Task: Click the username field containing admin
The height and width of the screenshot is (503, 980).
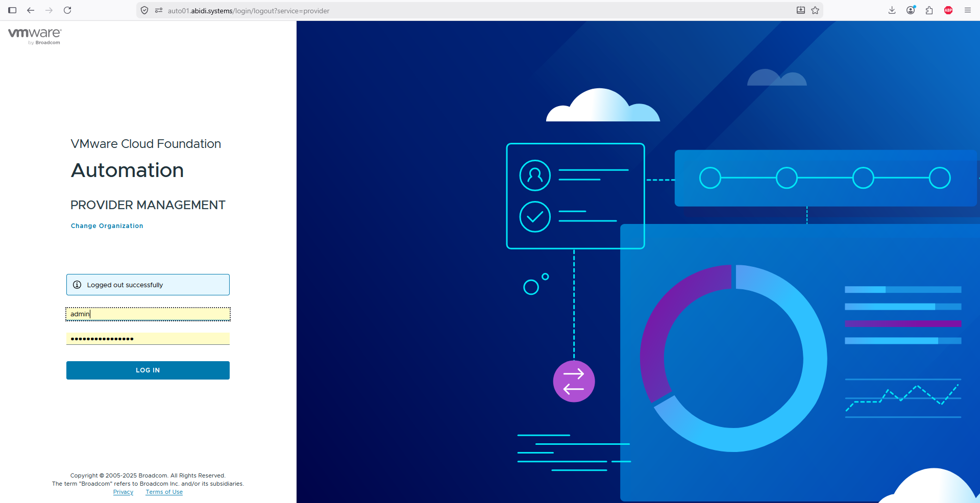Action: click(148, 314)
